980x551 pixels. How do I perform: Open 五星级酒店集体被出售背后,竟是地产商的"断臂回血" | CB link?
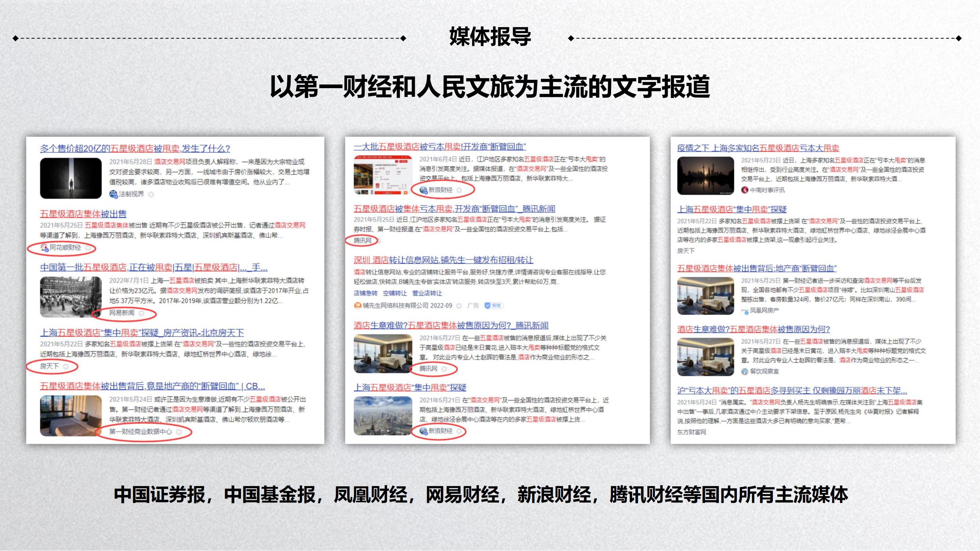152,386
